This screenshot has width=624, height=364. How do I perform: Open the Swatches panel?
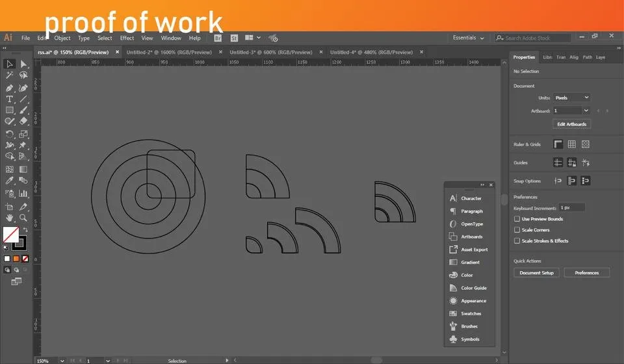coord(469,313)
